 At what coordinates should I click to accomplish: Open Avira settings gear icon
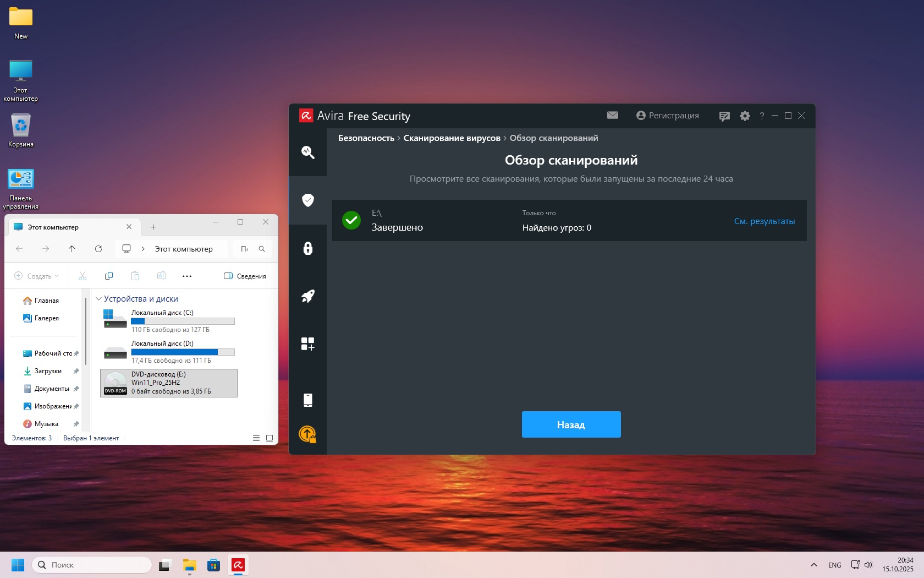pyautogui.click(x=745, y=116)
